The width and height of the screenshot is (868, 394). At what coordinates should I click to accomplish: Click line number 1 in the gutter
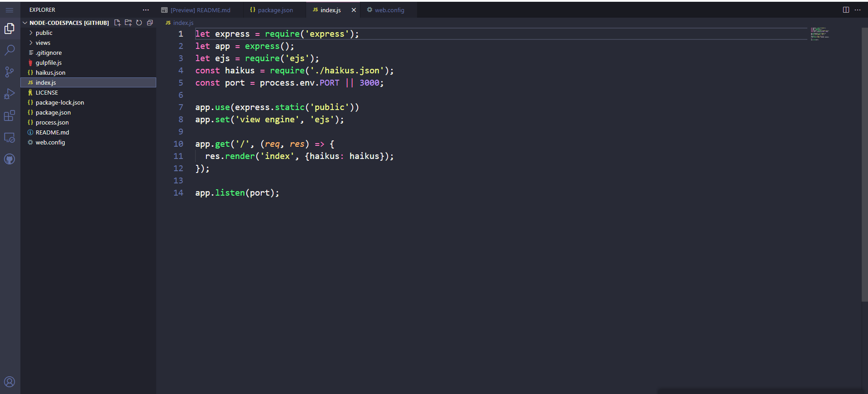click(181, 34)
